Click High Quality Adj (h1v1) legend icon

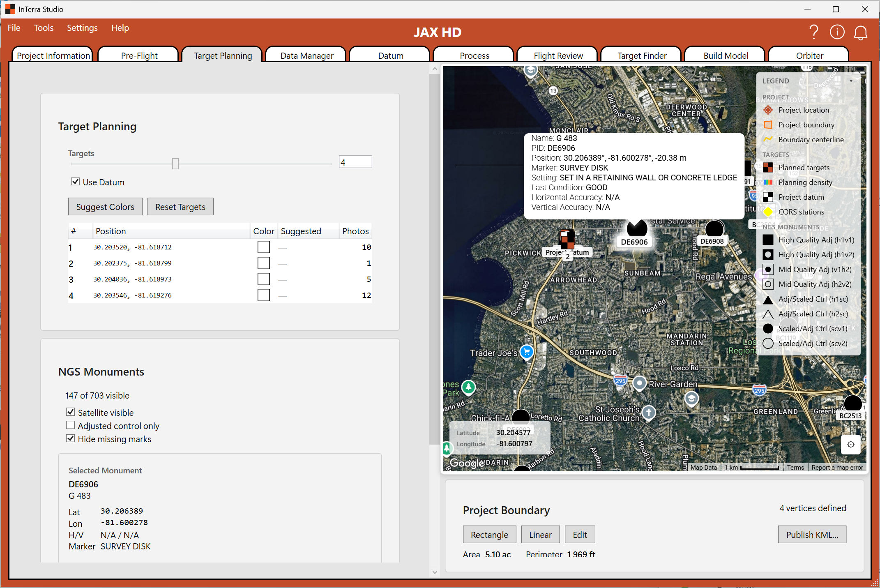point(768,240)
